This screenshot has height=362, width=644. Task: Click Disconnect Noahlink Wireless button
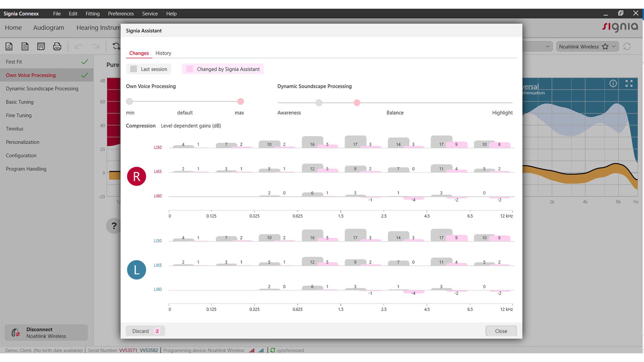[x=46, y=333]
